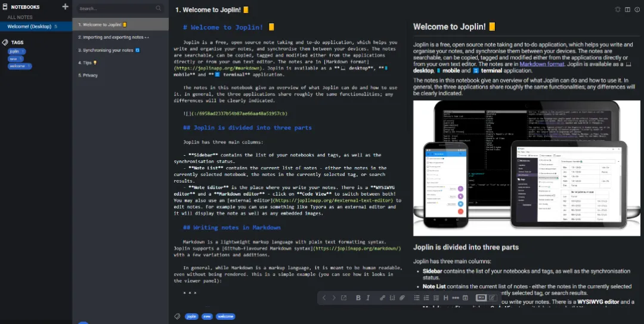Click 'Joplin is divided into three parts' preview heading
This screenshot has height=324, width=644.
click(466, 247)
